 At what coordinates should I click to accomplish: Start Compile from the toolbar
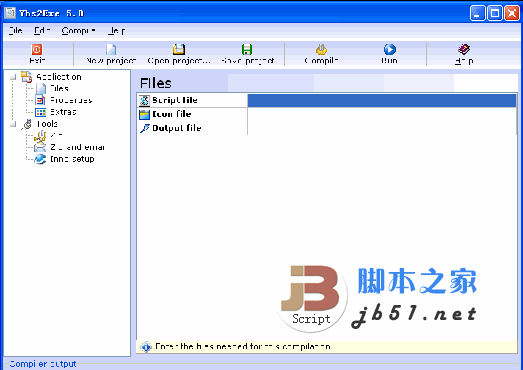coord(321,49)
